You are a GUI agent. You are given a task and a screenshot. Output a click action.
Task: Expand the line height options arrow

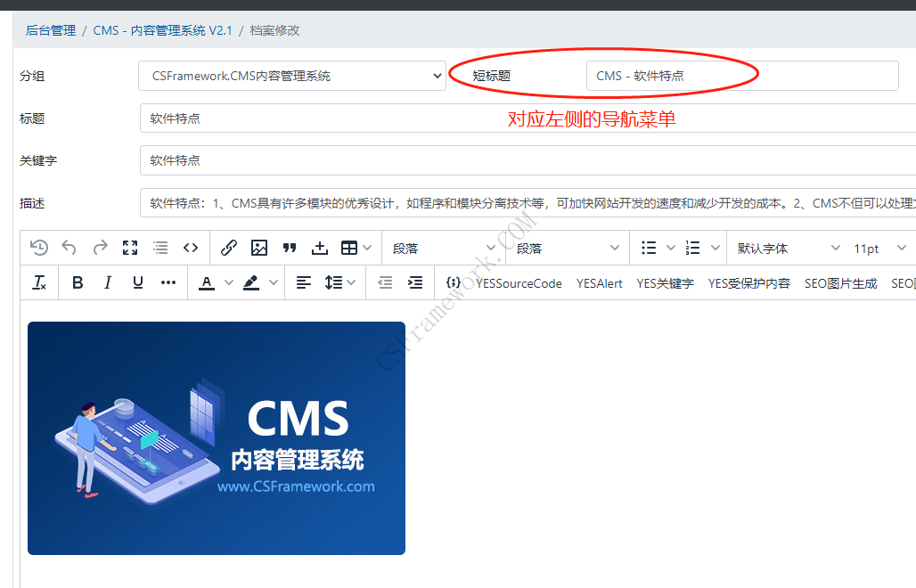[351, 282]
